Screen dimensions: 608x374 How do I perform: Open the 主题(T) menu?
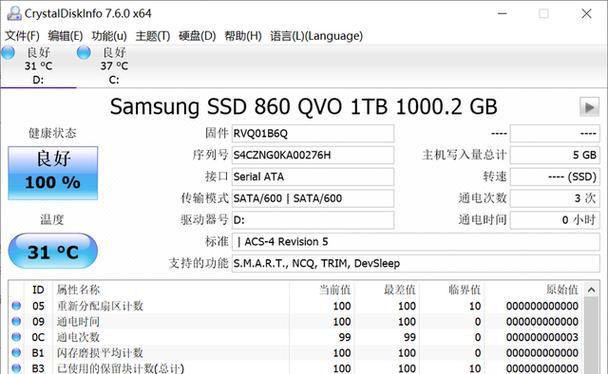click(153, 36)
